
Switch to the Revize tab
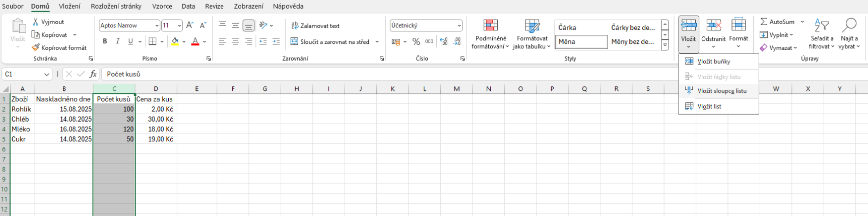tap(215, 7)
